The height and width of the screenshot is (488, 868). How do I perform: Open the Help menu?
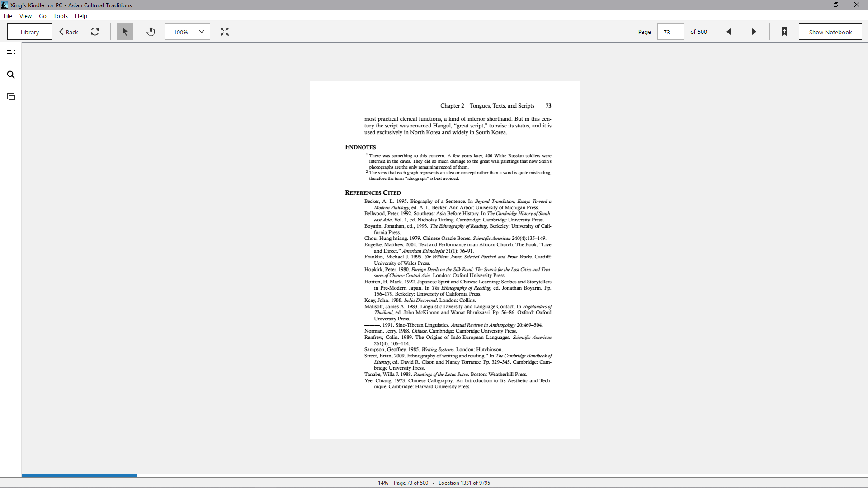coord(81,16)
